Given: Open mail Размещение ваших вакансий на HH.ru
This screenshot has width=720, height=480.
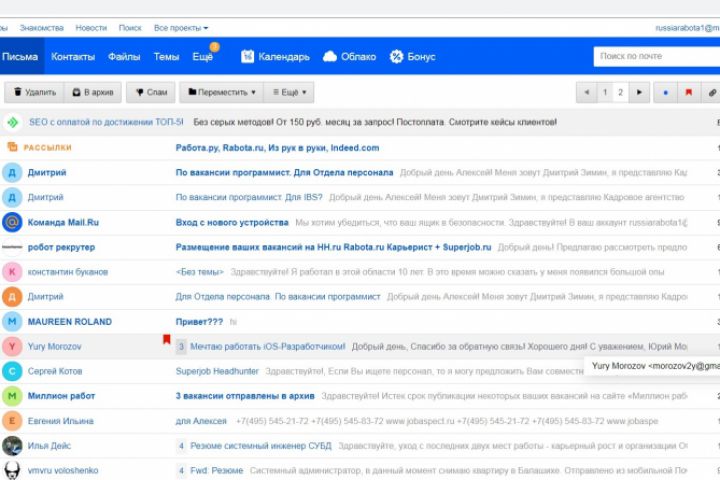Looking at the screenshot, I should point(333,247).
